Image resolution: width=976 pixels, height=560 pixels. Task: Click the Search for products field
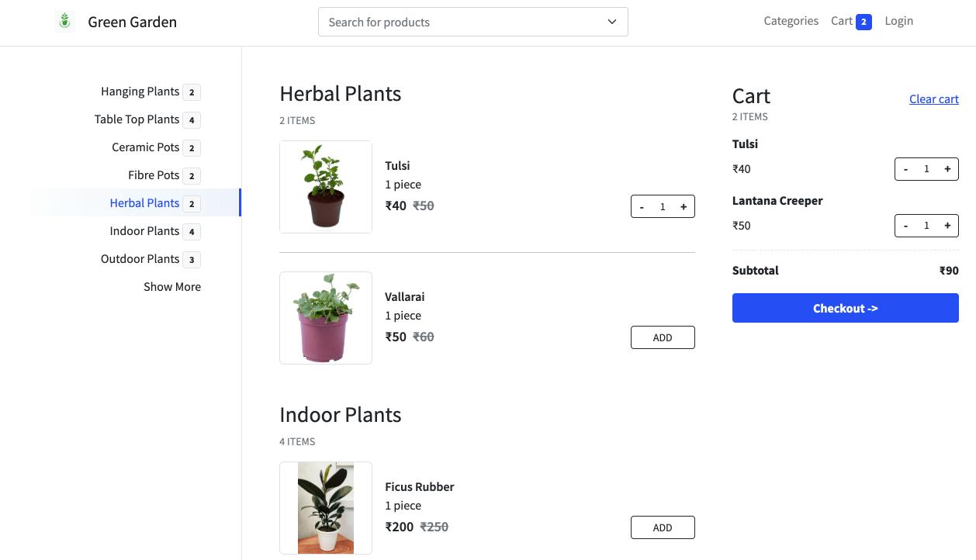click(462, 22)
